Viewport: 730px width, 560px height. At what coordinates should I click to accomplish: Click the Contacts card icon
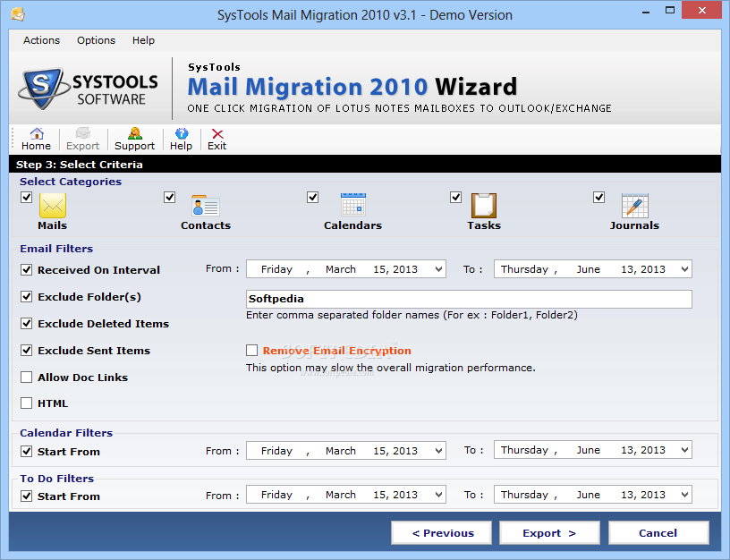click(206, 206)
